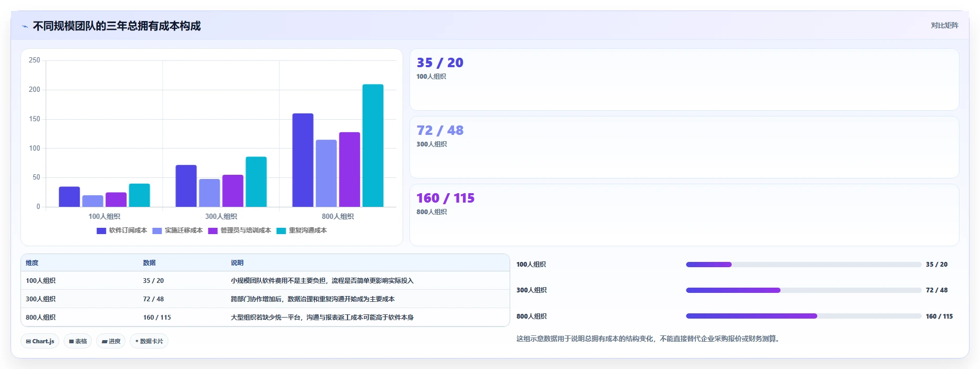The image size is (980, 369).
Task: Click the 160 / 115 value beside progress bar
Action: [x=940, y=317]
